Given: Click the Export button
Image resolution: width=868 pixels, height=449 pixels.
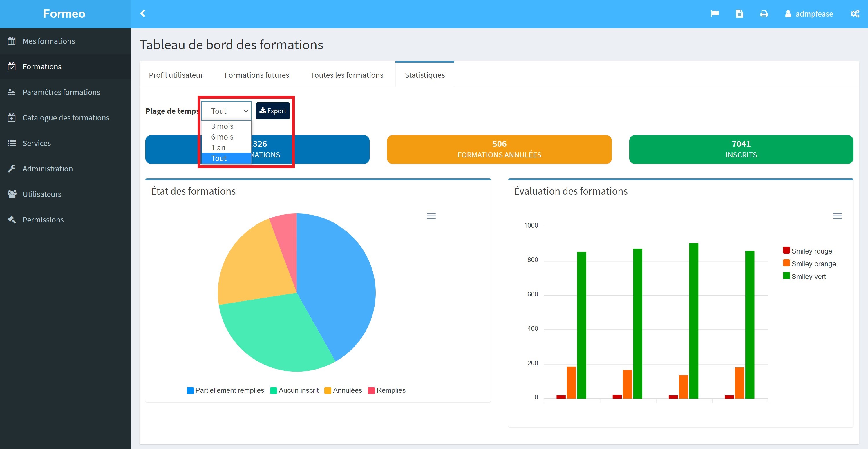Looking at the screenshot, I should pyautogui.click(x=273, y=111).
